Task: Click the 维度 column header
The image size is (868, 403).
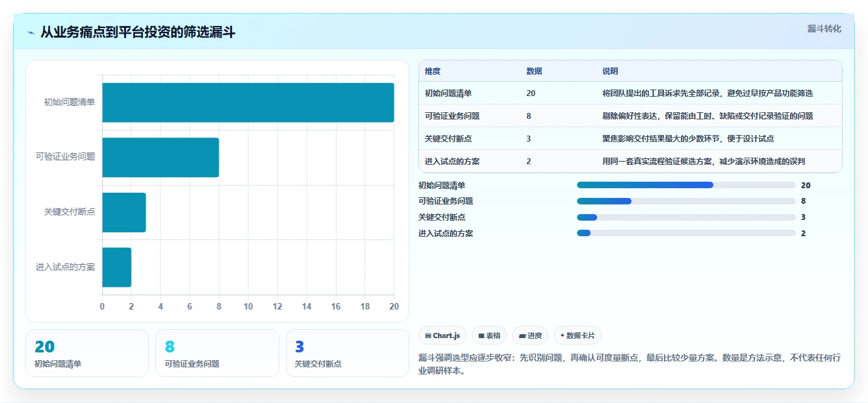Action: coord(433,71)
